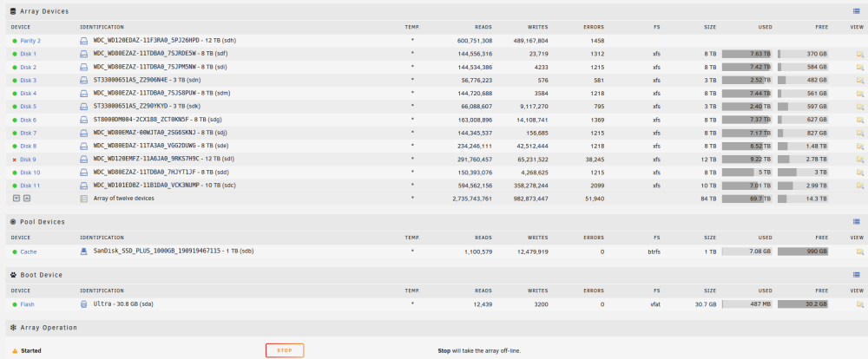Screen dimensions: 868x359
Task: Click Disk 10 used space bar 5 TB
Action: click(x=746, y=173)
